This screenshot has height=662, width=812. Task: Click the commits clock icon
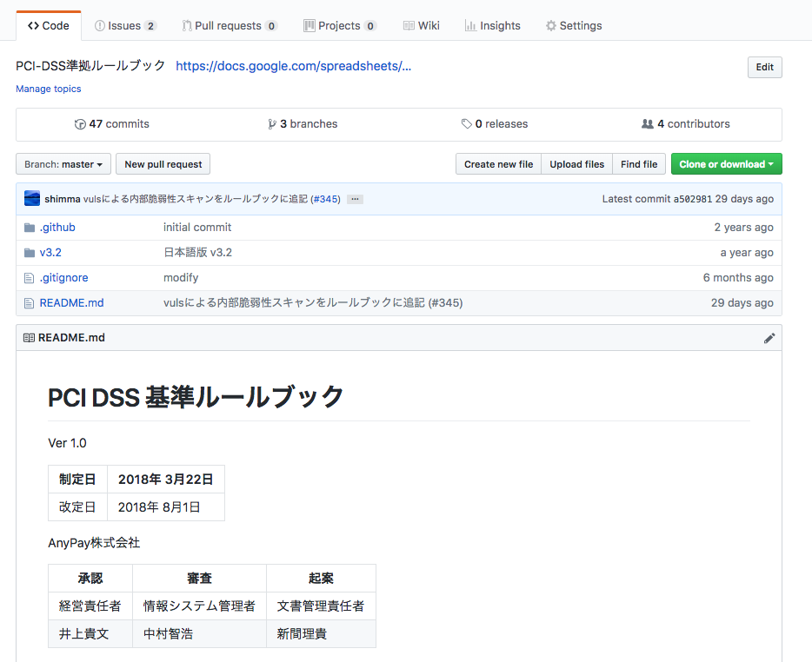[x=80, y=124]
